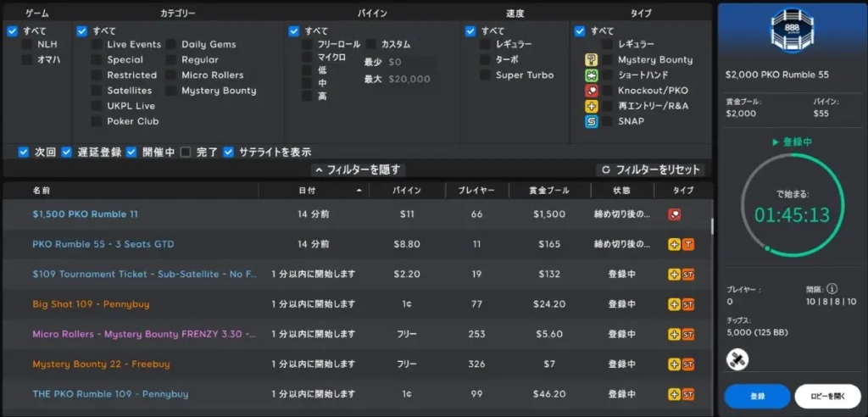Click the 最少 minimum buy-in field
This screenshot has width=868, height=417.
coord(410,62)
